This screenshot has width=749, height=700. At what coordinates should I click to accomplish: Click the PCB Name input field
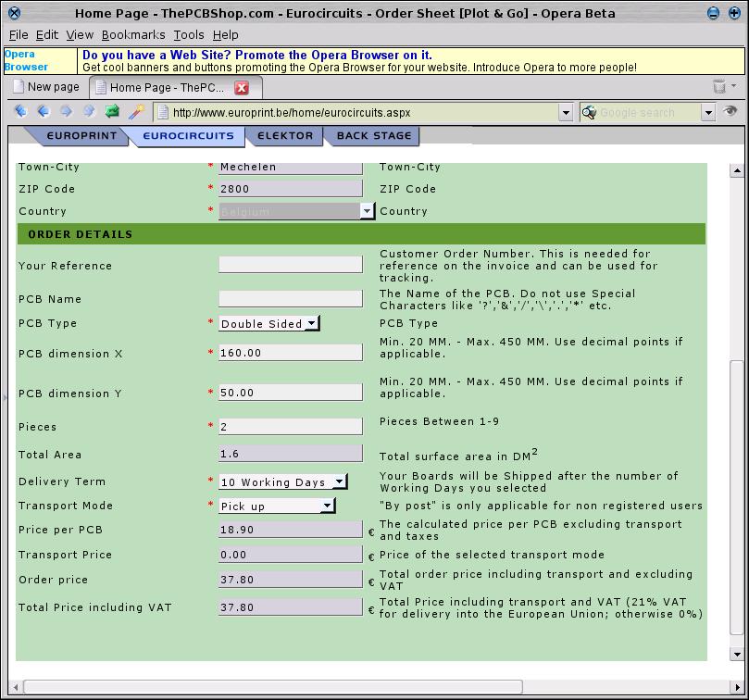click(x=291, y=299)
